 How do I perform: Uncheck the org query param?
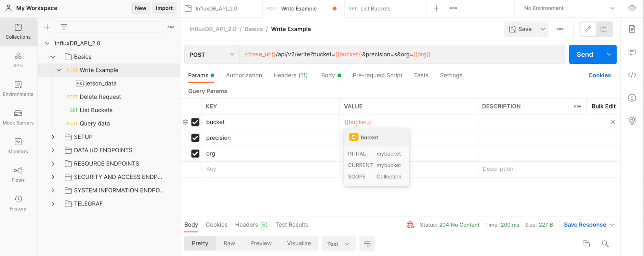pos(195,154)
